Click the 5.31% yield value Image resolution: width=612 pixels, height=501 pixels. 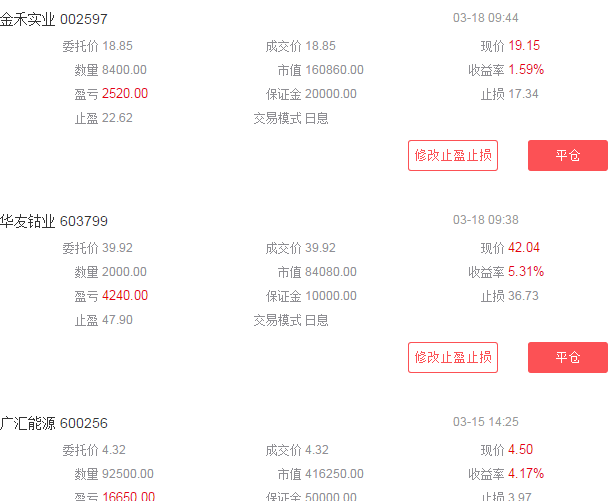526,272
